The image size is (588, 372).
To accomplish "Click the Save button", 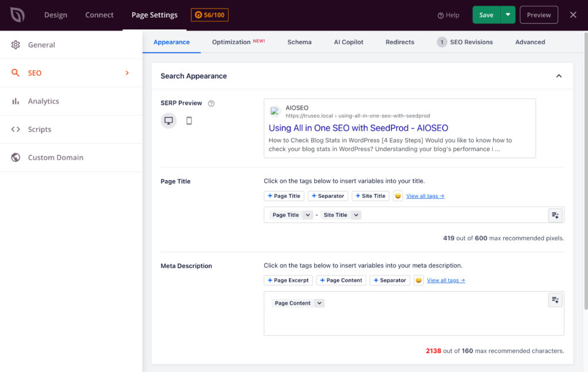I will [x=486, y=15].
